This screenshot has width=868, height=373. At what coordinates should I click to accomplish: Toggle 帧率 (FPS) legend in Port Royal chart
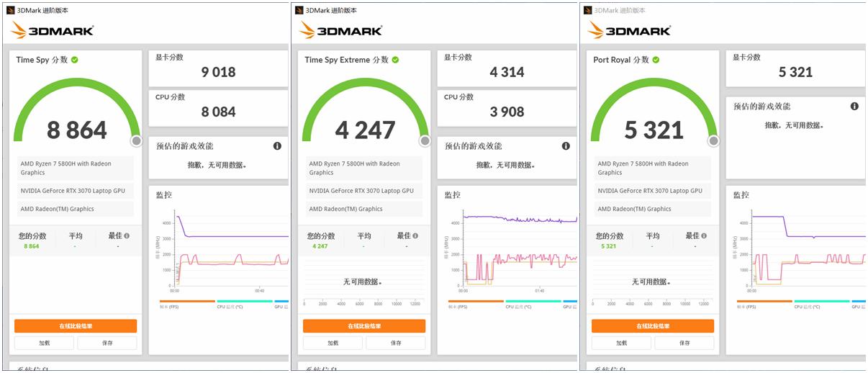coord(765,304)
